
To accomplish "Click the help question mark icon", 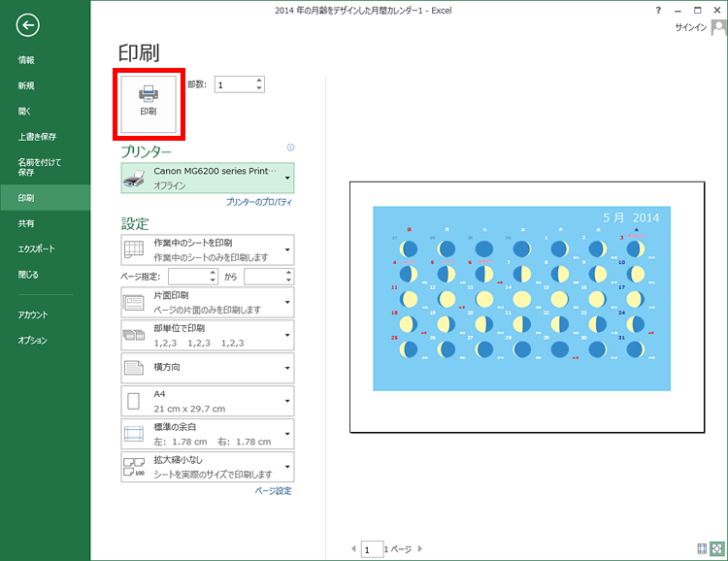I will coord(658,11).
